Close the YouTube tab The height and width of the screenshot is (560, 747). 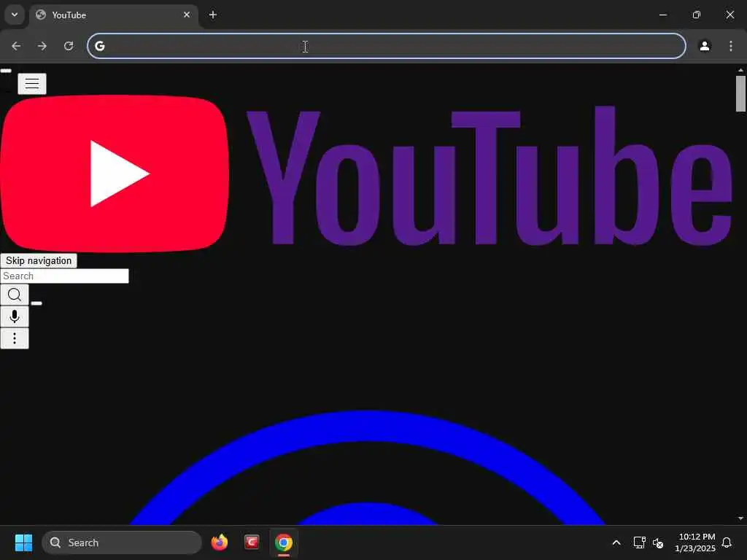pyautogui.click(x=187, y=15)
